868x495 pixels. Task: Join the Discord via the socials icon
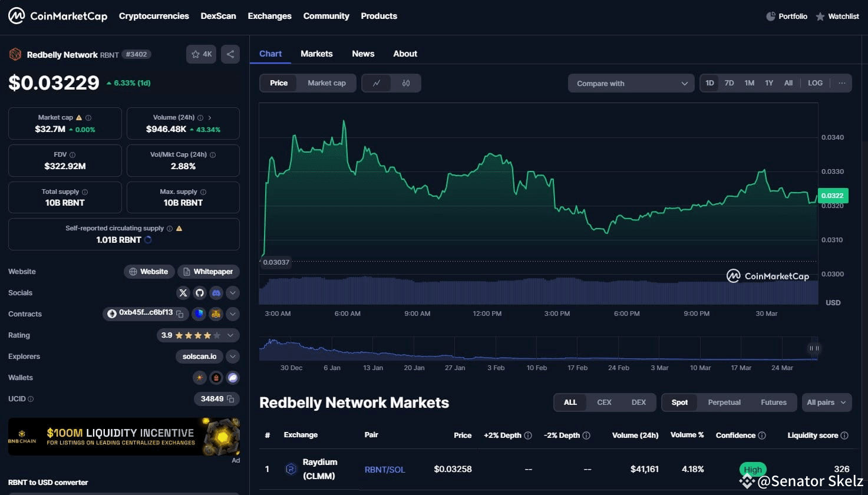point(216,293)
